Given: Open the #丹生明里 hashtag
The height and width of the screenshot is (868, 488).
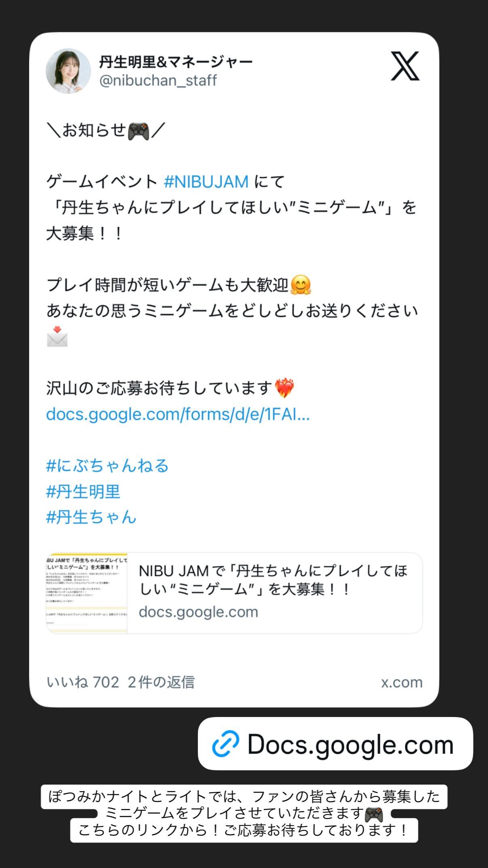Looking at the screenshot, I should [83, 491].
